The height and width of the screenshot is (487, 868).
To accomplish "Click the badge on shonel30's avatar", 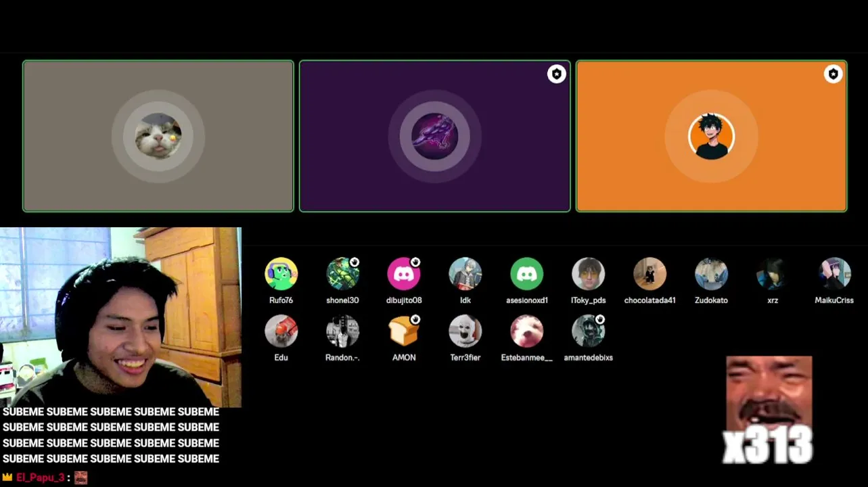I will tap(355, 262).
